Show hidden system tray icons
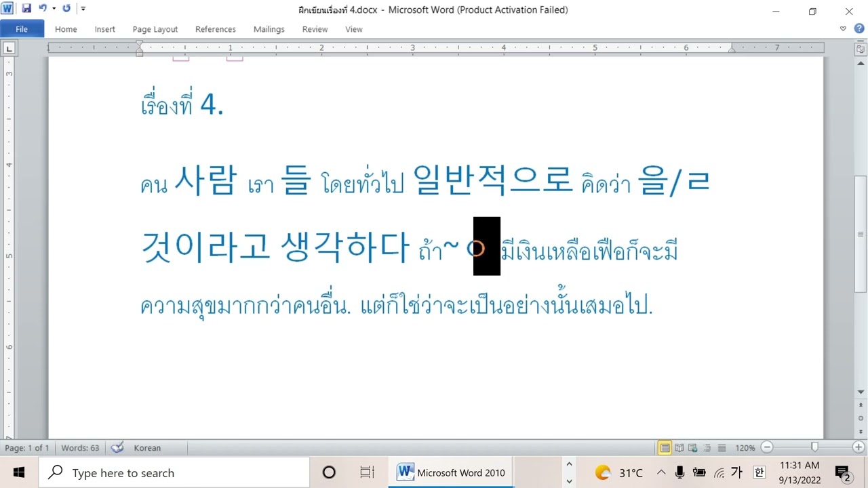Screen dimensions: 868x488 point(662,472)
